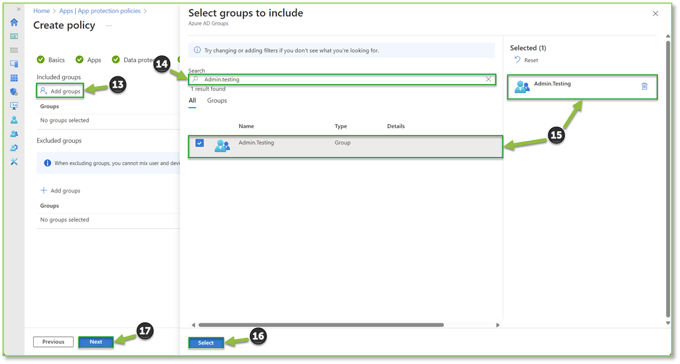Viewport: 680px width, 364px height.
Task: Click Admin.Testing name in results row
Action: click(x=256, y=143)
